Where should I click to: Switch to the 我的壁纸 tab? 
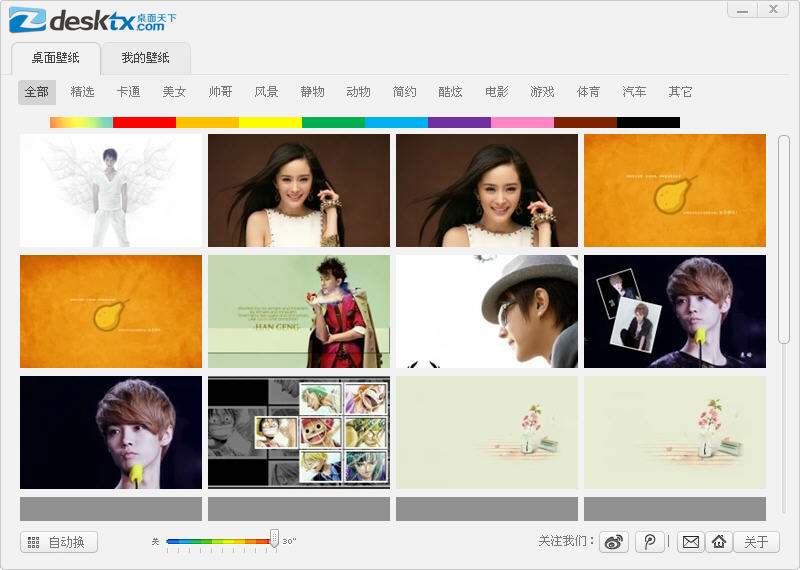tap(146, 58)
